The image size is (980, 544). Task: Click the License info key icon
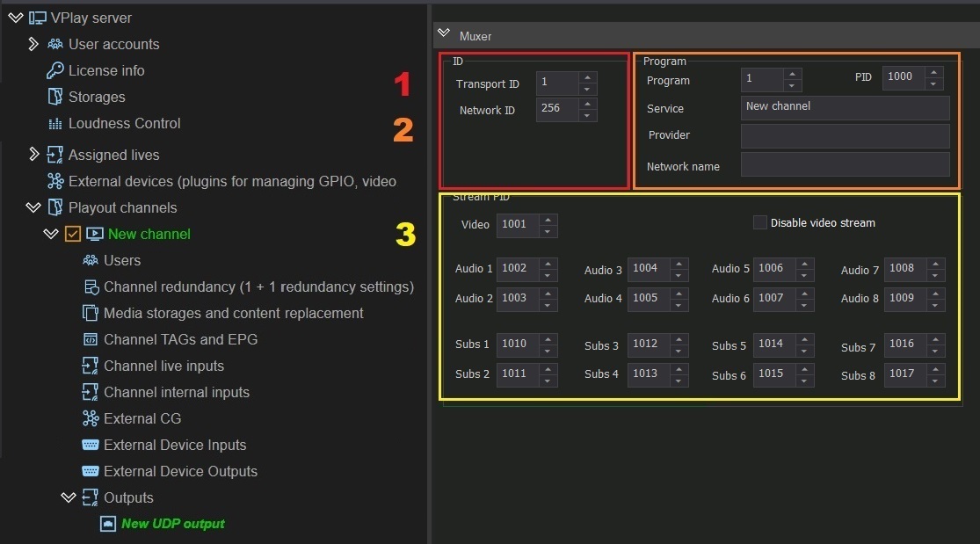(x=55, y=70)
